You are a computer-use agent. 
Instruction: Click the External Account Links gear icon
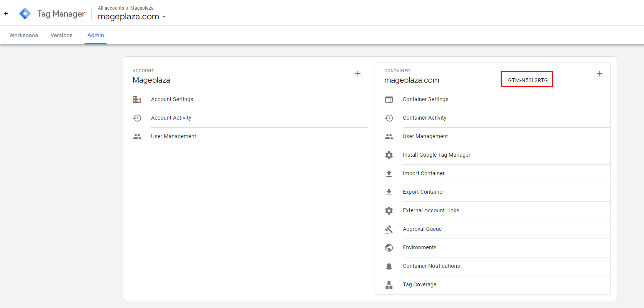tap(389, 211)
